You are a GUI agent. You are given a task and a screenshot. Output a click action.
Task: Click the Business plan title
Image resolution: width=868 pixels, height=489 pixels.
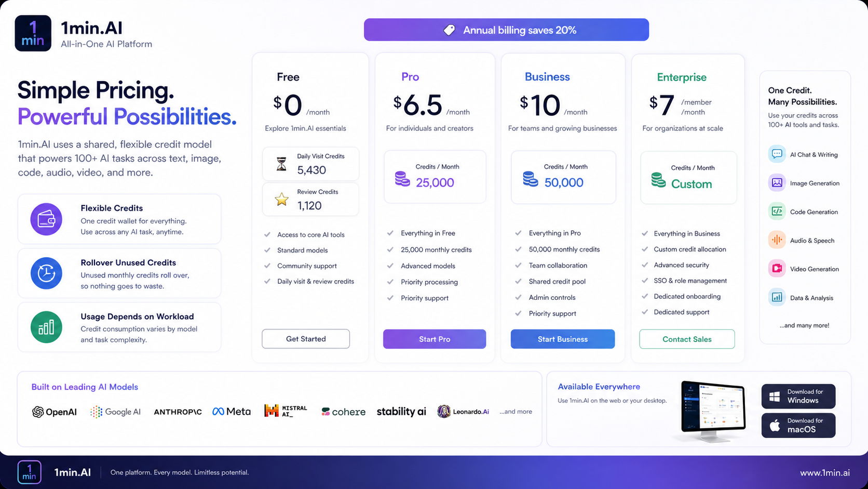(x=547, y=77)
